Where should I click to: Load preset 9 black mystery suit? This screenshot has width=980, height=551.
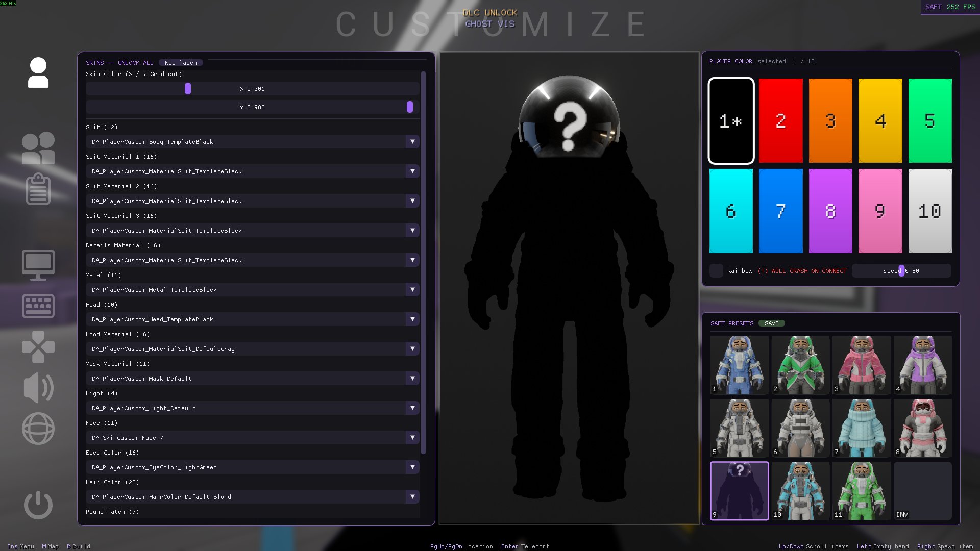(740, 491)
